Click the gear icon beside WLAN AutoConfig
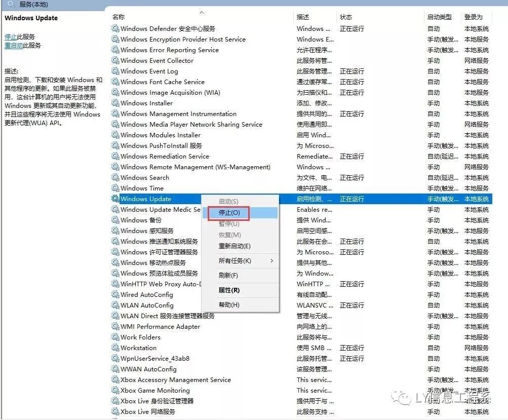The image size is (508, 420). pyautogui.click(x=115, y=306)
